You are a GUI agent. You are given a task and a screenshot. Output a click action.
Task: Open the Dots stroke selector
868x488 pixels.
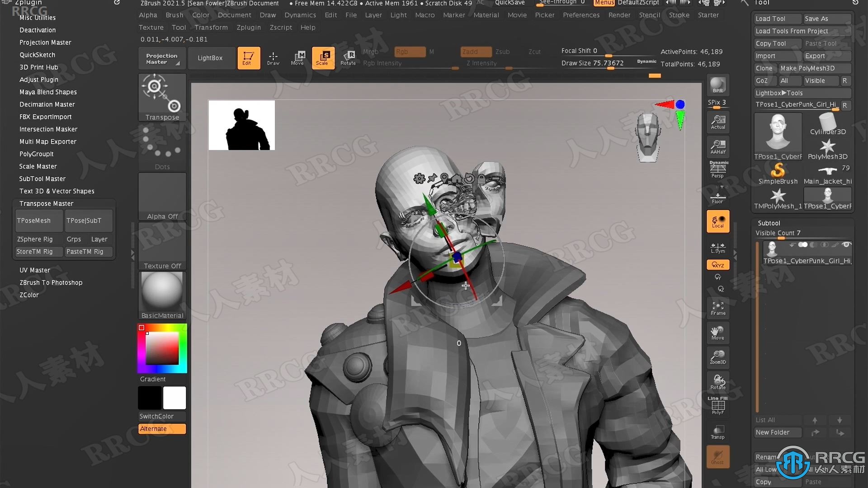pyautogui.click(x=162, y=147)
